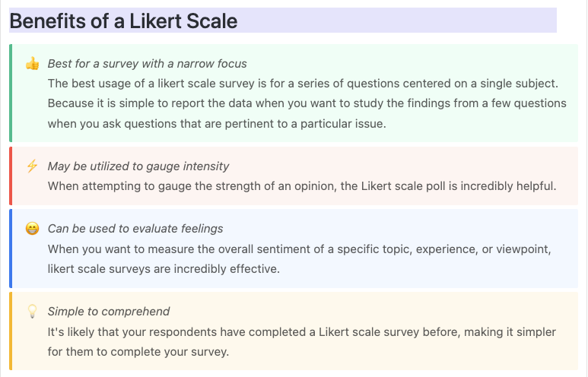This screenshot has width=588, height=377.
Task: Click the line 'likert scale surveys are incredibly effective.'
Action: point(164,269)
